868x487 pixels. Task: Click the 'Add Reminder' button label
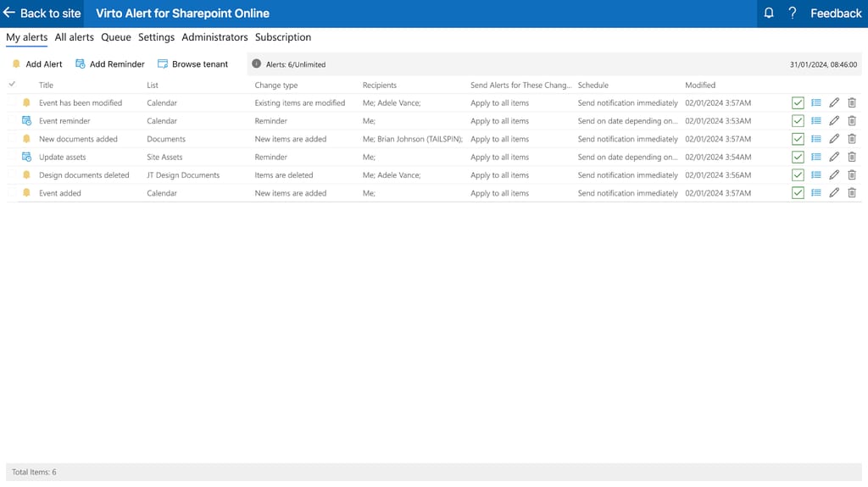(x=117, y=64)
